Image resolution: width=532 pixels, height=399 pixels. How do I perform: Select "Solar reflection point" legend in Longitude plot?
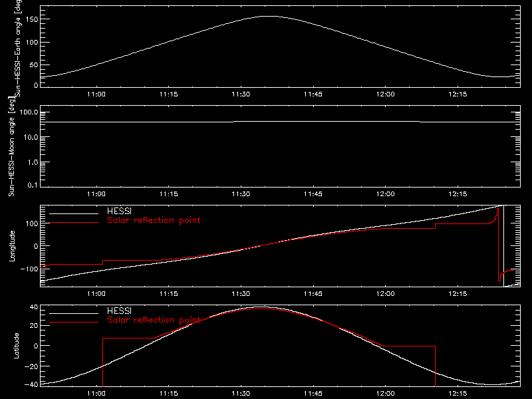pyautogui.click(x=154, y=220)
